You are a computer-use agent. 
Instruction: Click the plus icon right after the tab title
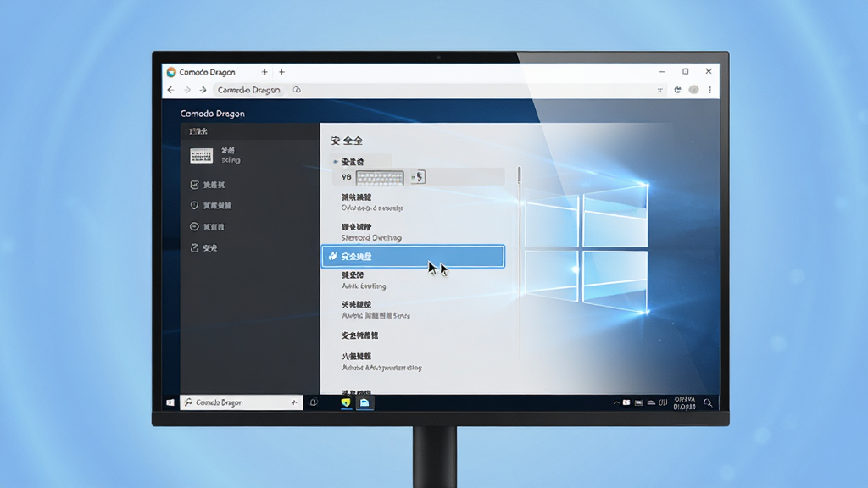[x=264, y=72]
